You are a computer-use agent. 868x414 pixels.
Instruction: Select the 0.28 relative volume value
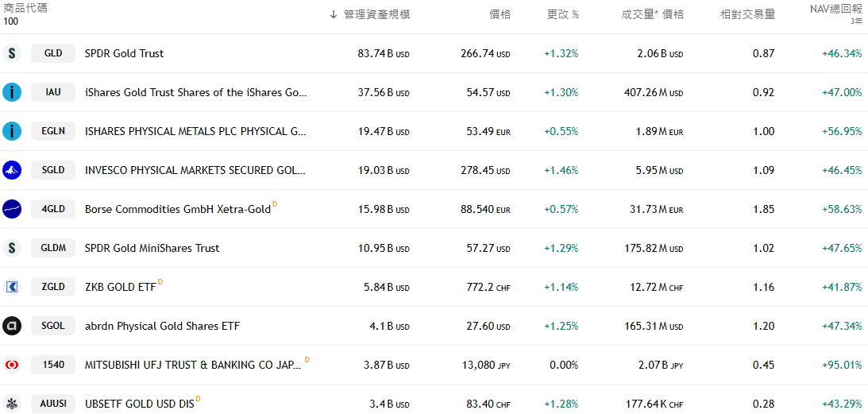(763, 404)
